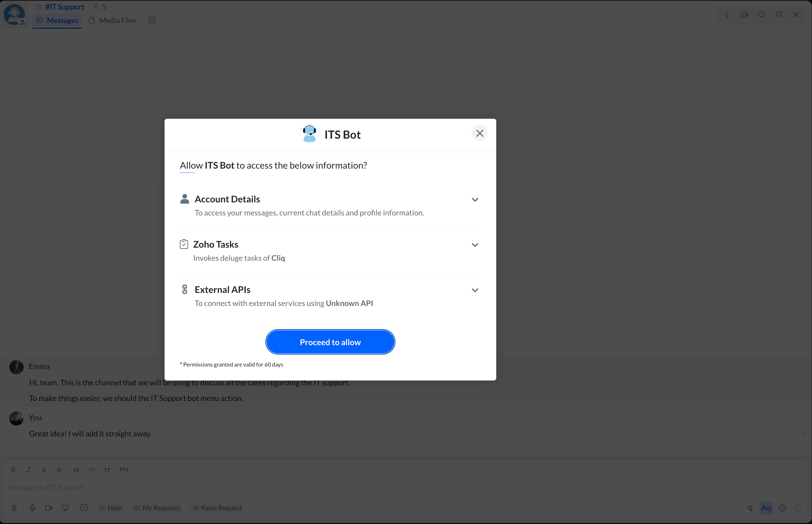Toggle italic formatting in composer

pos(29,469)
